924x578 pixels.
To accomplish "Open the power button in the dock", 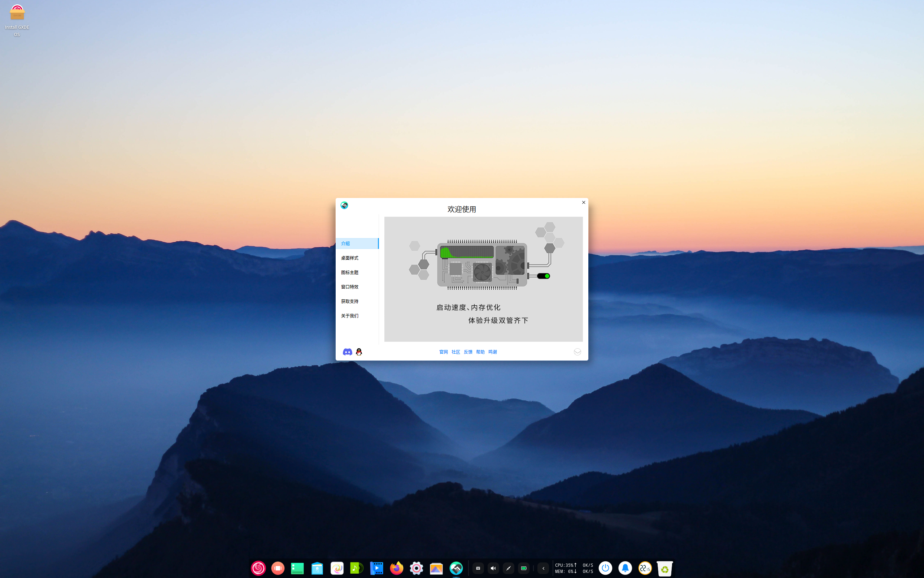I will click(605, 568).
